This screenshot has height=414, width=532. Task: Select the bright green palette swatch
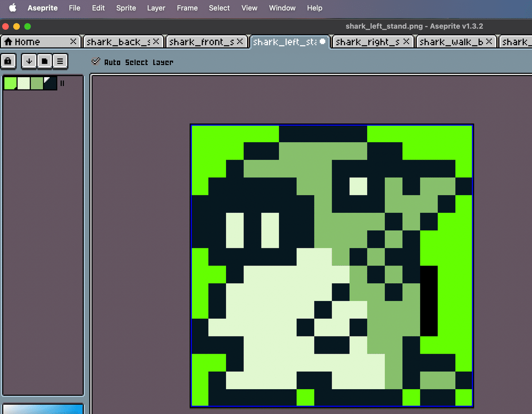point(10,83)
